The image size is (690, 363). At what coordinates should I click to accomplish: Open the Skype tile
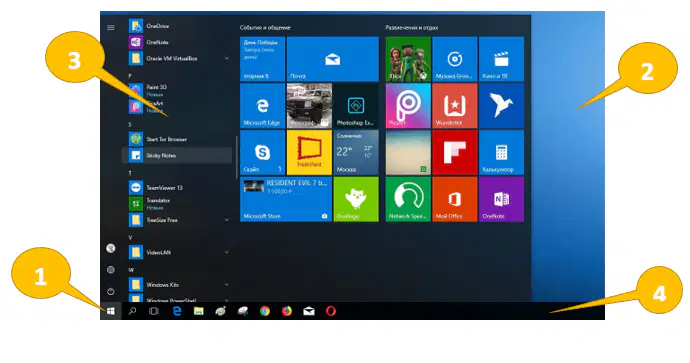[x=262, y=152]
